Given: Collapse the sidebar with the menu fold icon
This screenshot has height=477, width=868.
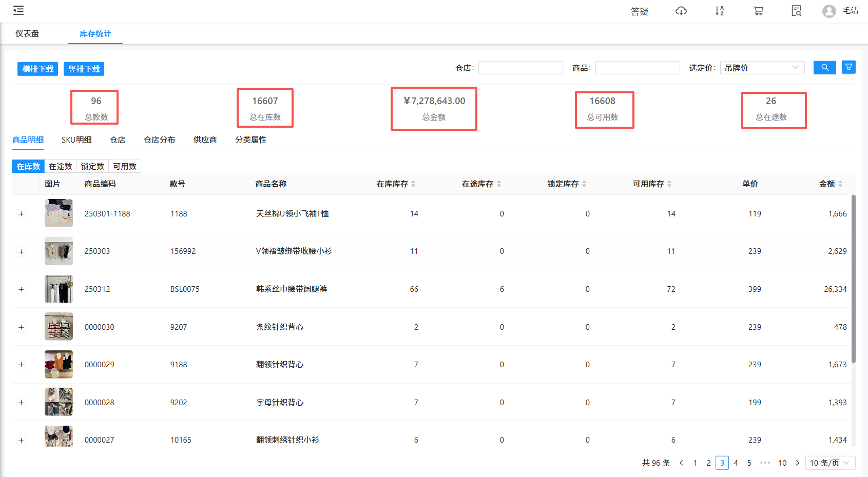Looking at the screenshot, I should [x=18, y=10].
